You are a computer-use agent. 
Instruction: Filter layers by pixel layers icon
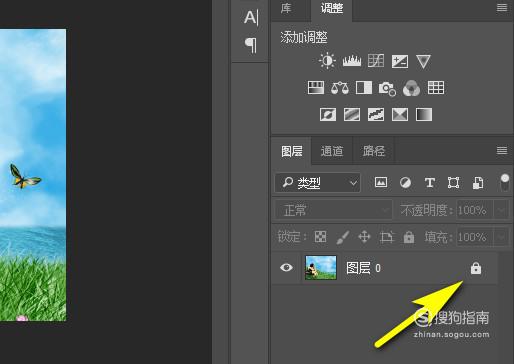[381, 182]
